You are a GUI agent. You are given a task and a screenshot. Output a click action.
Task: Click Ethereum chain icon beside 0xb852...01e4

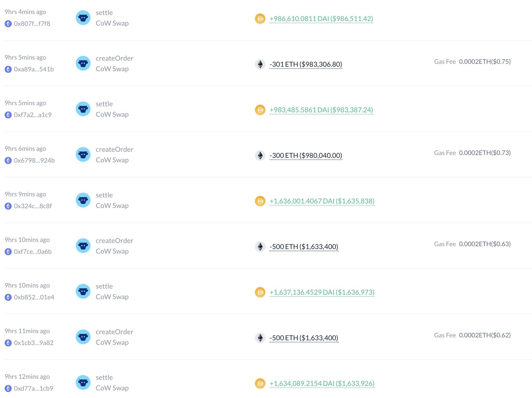(x=8, y=297)
